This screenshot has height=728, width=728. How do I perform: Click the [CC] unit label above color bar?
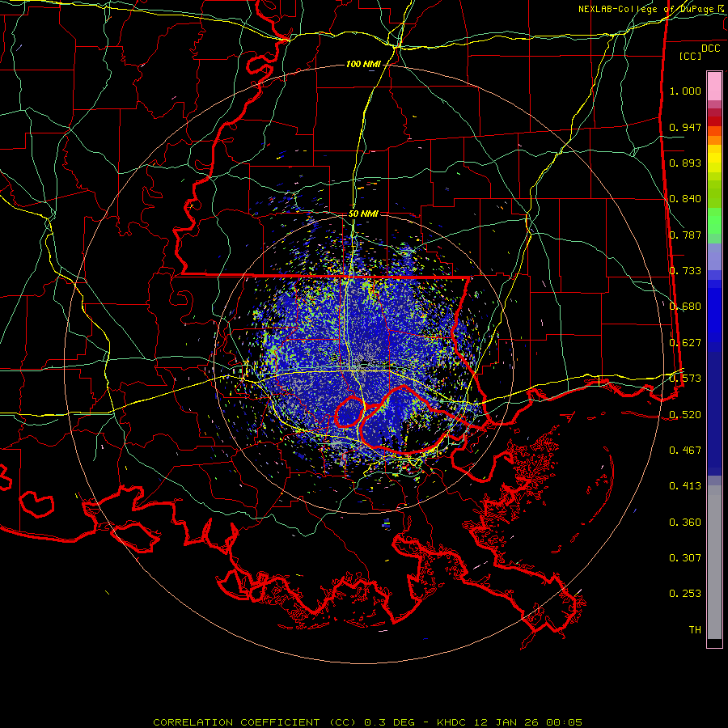690,56
